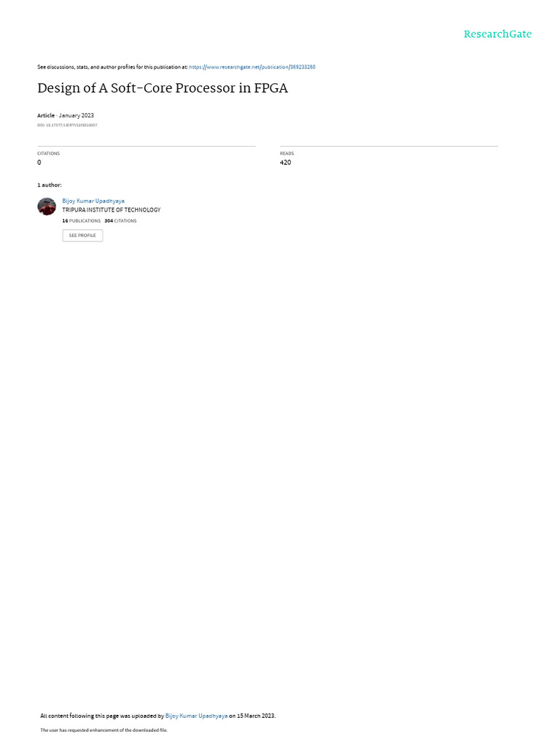Click the bold Article type label
560x747 pixels.
(x=46, y=115)
